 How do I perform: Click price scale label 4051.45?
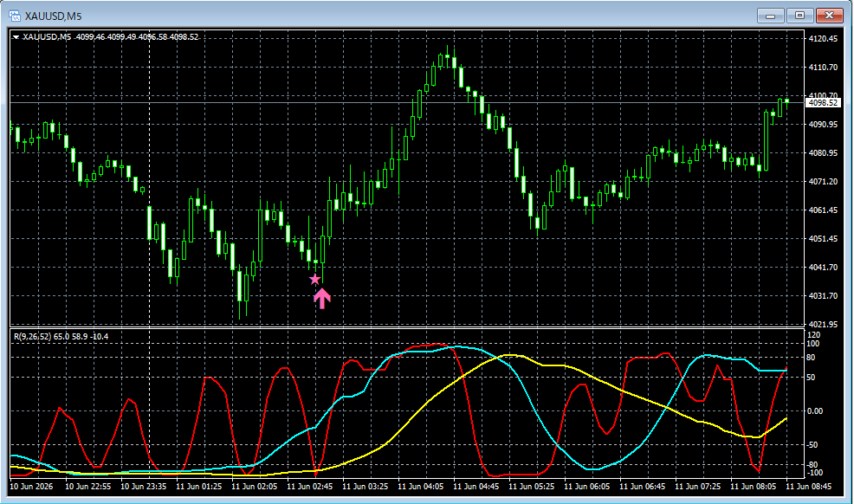[x=823, y=239]
